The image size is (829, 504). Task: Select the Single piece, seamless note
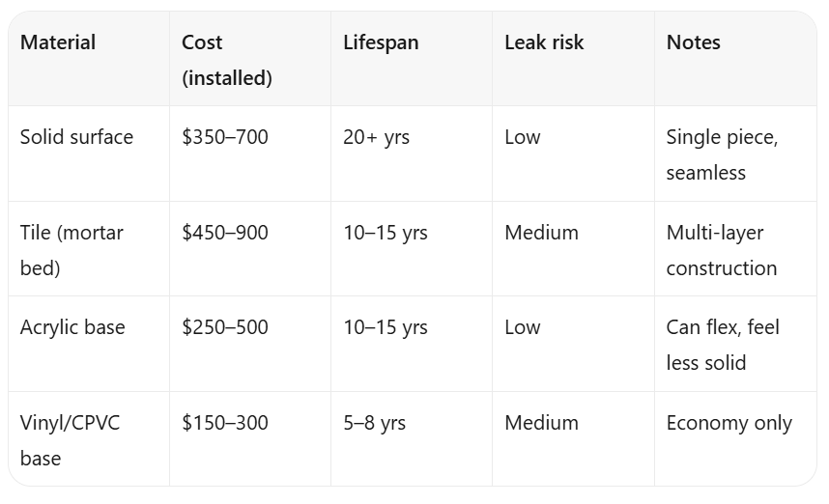tap(735, 154)
